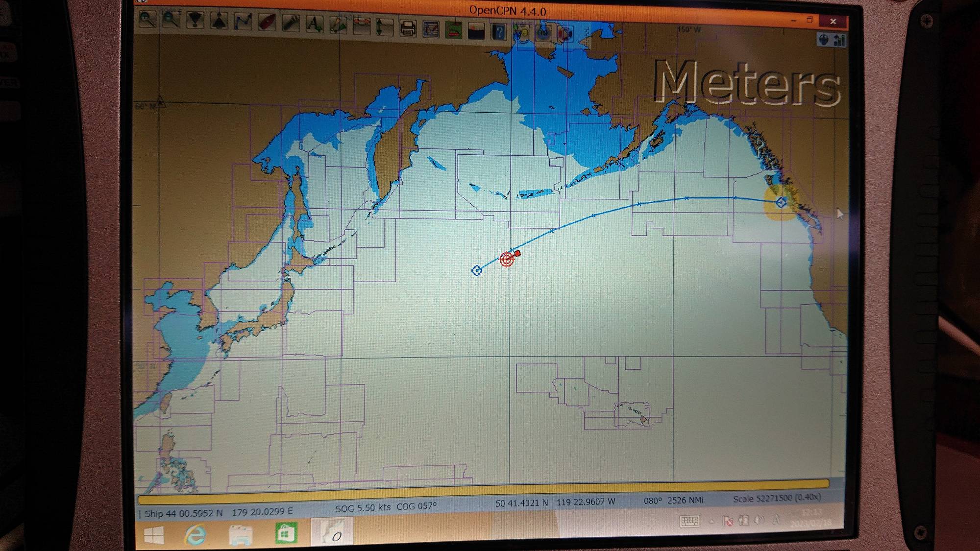Open the Windows Start button
This screenshot has width=980, height=551.
(x=154, y=535)
